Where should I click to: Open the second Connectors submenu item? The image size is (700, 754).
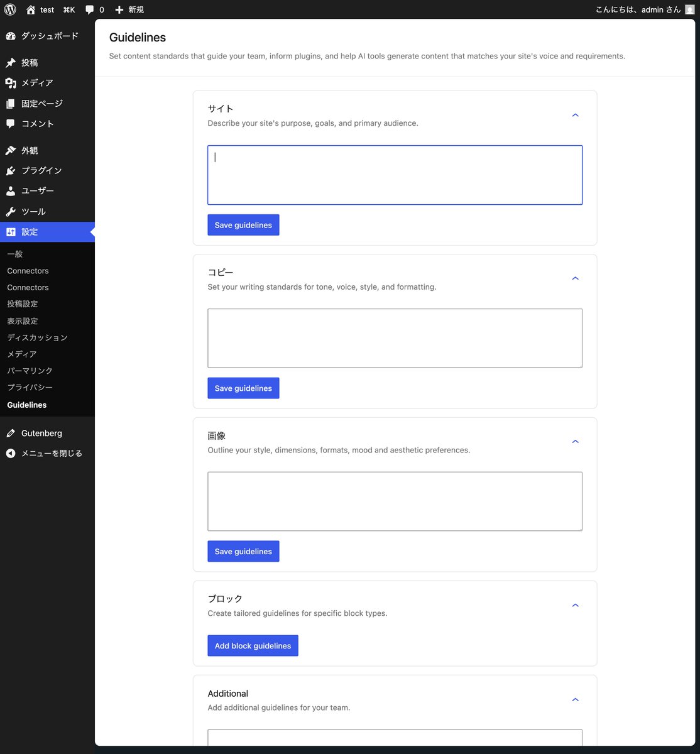[28, 287]
